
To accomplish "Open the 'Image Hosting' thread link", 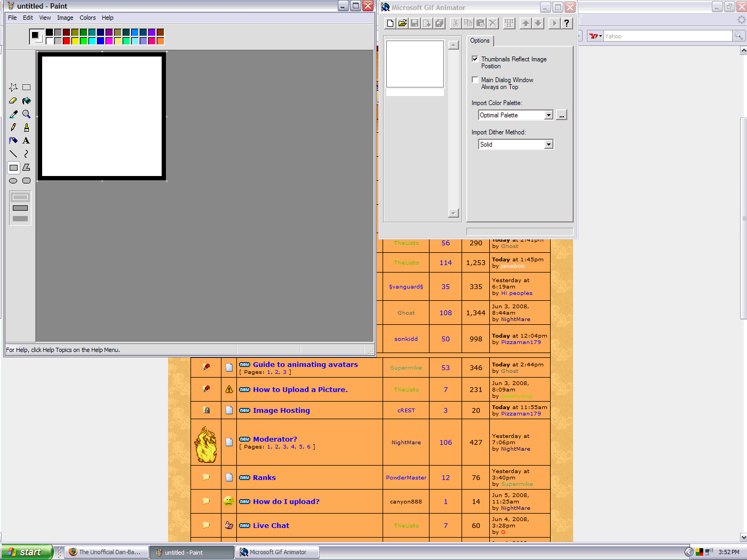I will click(x=281, y=411).
